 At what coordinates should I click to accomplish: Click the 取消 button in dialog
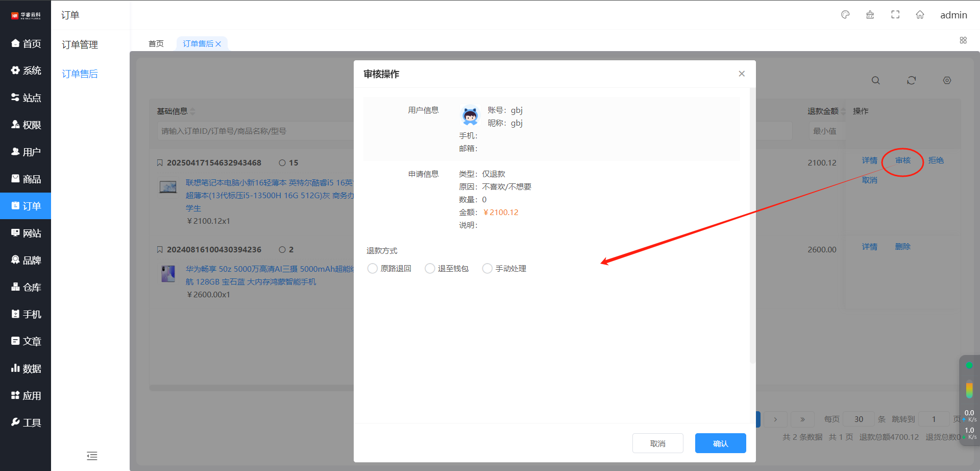coord(657,443)
